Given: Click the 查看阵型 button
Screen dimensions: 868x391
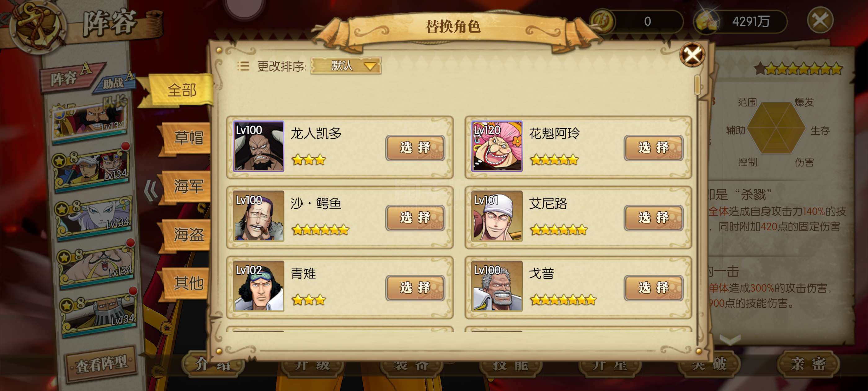Looking at the screenshot, I should click(101, 364).
